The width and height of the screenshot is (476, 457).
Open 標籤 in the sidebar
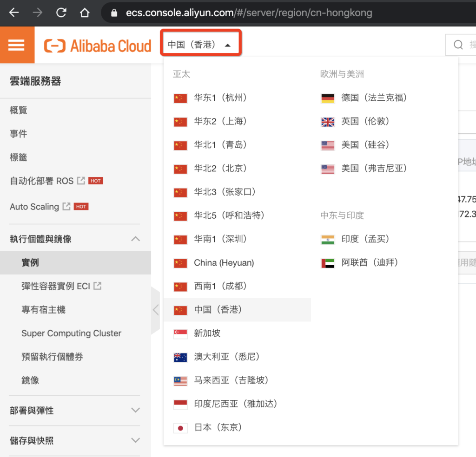19,157
